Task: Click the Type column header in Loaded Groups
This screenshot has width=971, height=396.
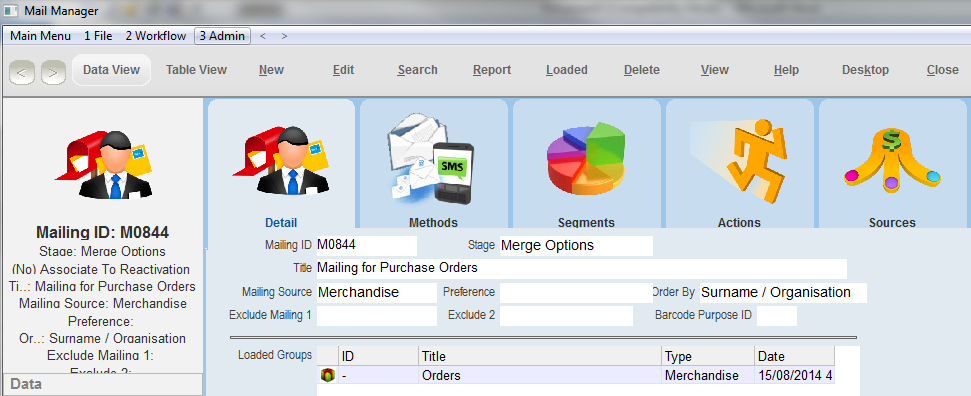Action: point(708,356)
